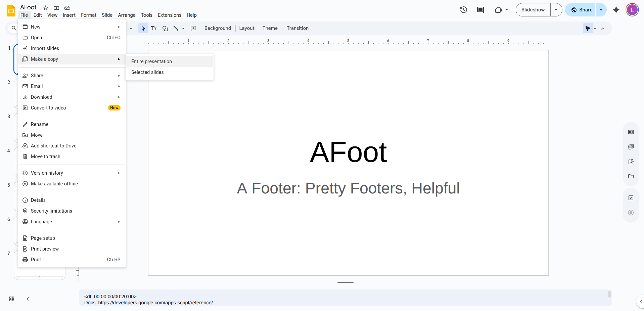The width and height of the screenshot is (644, 311).
Task: Click the Gemini sparkle icon
Action: [616, 10]
